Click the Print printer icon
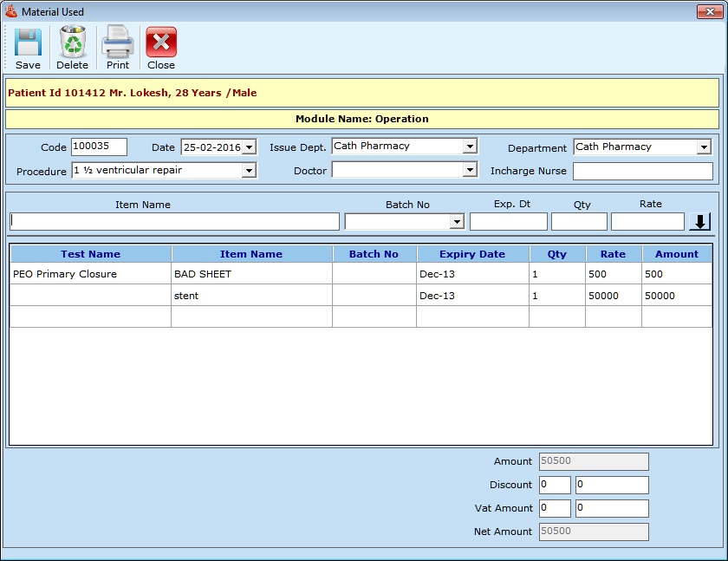The height and width of the screenshot is (561, 728). [118, 42]
